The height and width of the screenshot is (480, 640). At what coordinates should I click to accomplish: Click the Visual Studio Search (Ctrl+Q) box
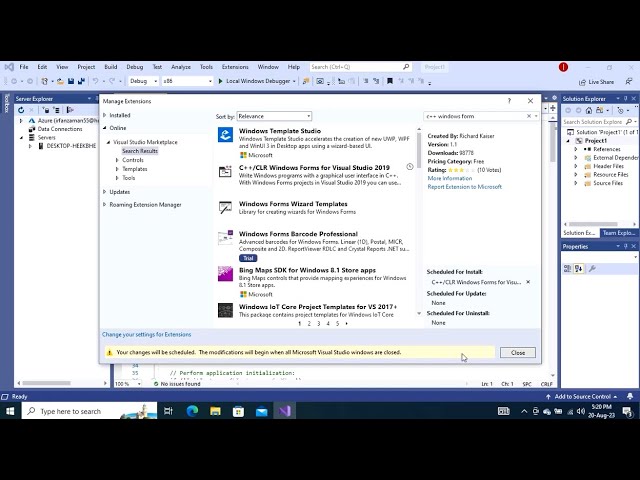[360, 67]
